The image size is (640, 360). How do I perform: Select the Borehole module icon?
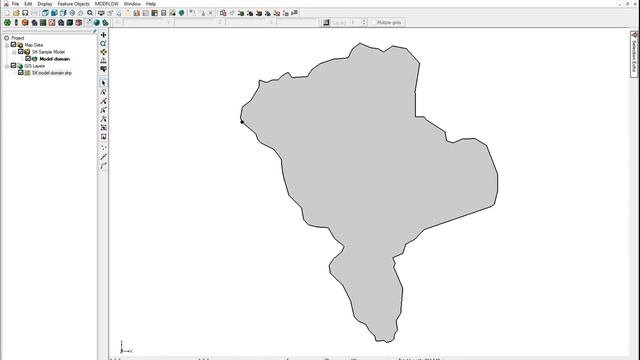coord(16,22)
